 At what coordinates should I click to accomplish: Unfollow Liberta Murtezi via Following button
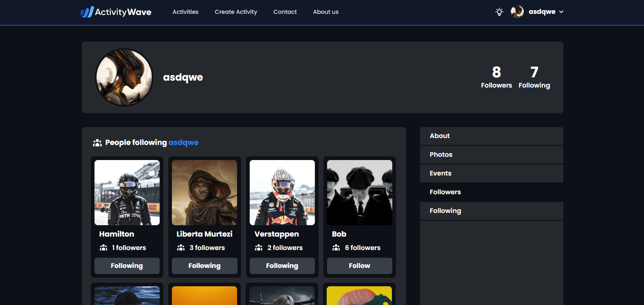tap(204, 266)
